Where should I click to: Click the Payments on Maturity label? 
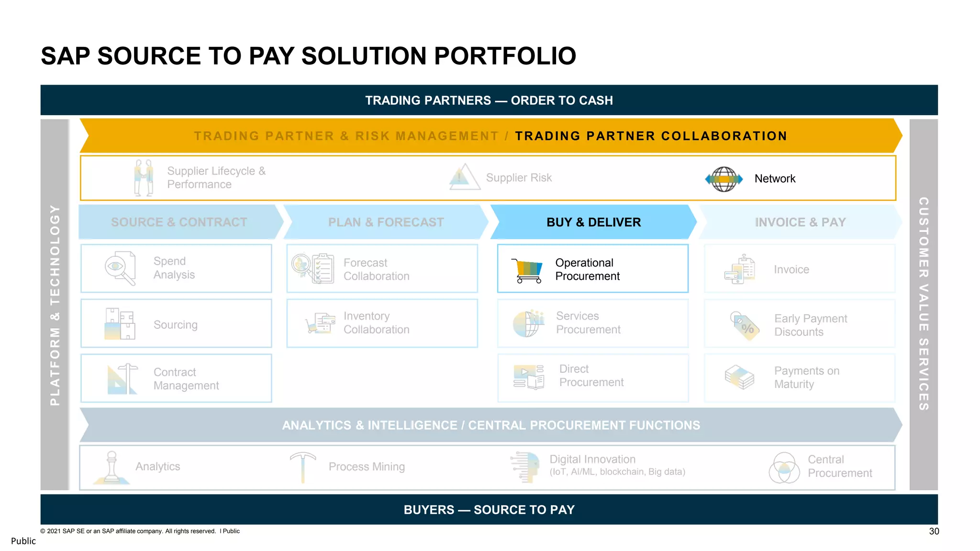click(807, 377)
